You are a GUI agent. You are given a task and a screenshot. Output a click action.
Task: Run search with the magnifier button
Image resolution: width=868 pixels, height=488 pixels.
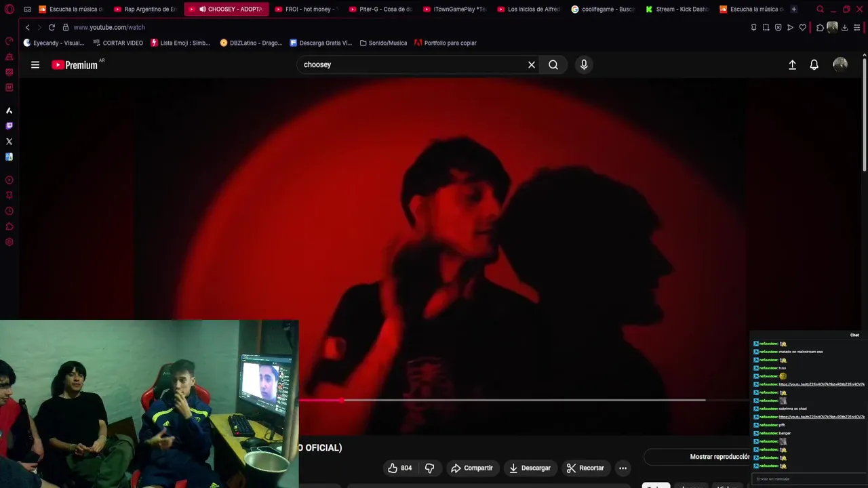[x=553, y=65]
